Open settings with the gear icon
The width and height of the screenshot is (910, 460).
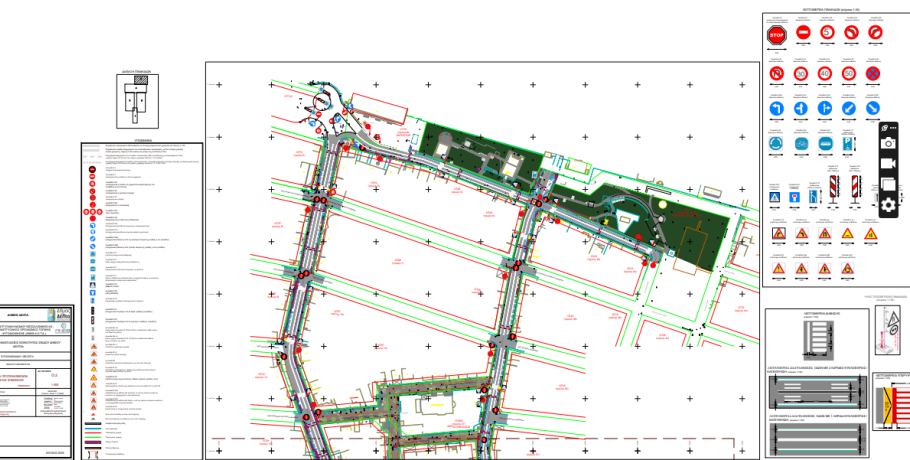point(887,206)
